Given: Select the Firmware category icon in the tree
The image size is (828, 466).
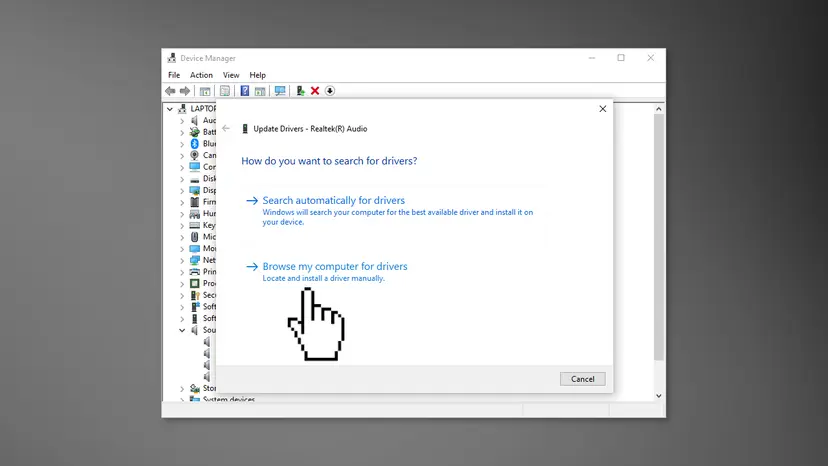Looking at the screenshot, I should click(194, 202).
